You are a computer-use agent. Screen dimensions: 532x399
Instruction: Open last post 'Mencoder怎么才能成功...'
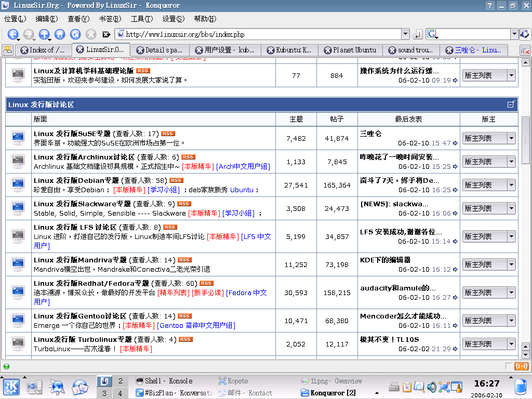(x=403, y=316)
